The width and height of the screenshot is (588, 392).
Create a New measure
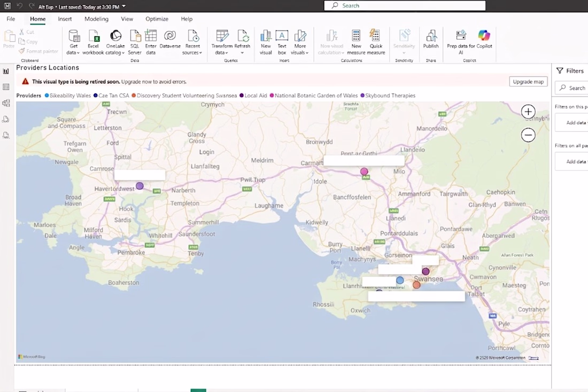356,42
